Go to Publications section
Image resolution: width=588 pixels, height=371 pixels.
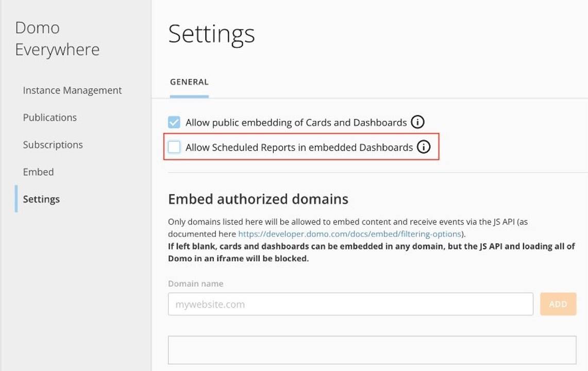[49, 117]
